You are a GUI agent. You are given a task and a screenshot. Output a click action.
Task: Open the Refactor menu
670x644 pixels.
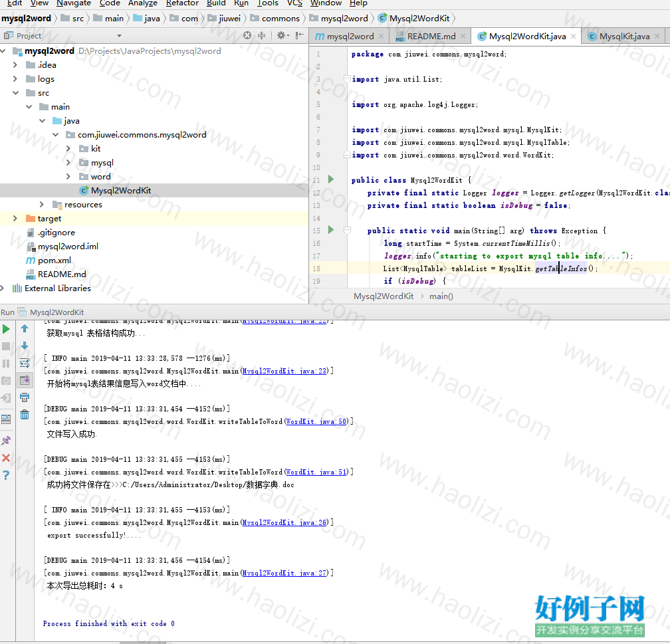point(182,3)
